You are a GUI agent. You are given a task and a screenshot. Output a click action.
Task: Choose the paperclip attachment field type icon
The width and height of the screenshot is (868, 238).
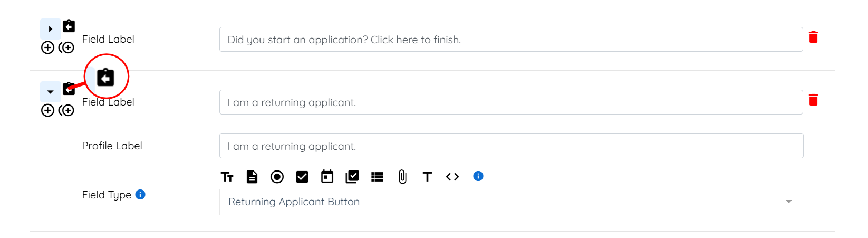click(x=402, y=177)
